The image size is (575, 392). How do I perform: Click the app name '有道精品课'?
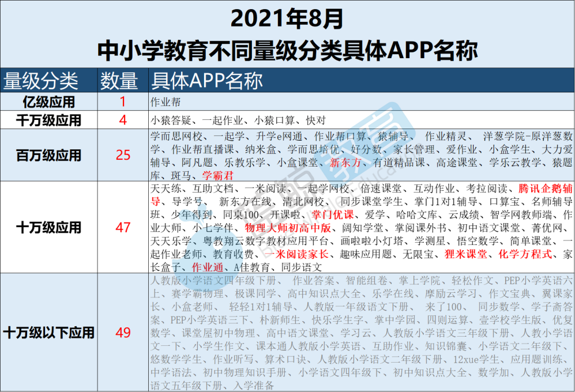tap(399, 163)
